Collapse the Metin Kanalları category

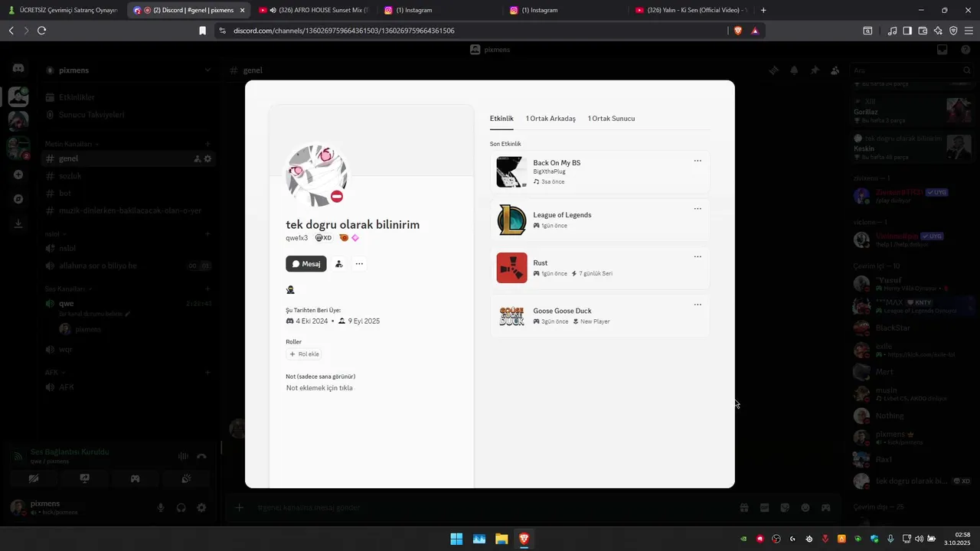[x=70, y=144]
